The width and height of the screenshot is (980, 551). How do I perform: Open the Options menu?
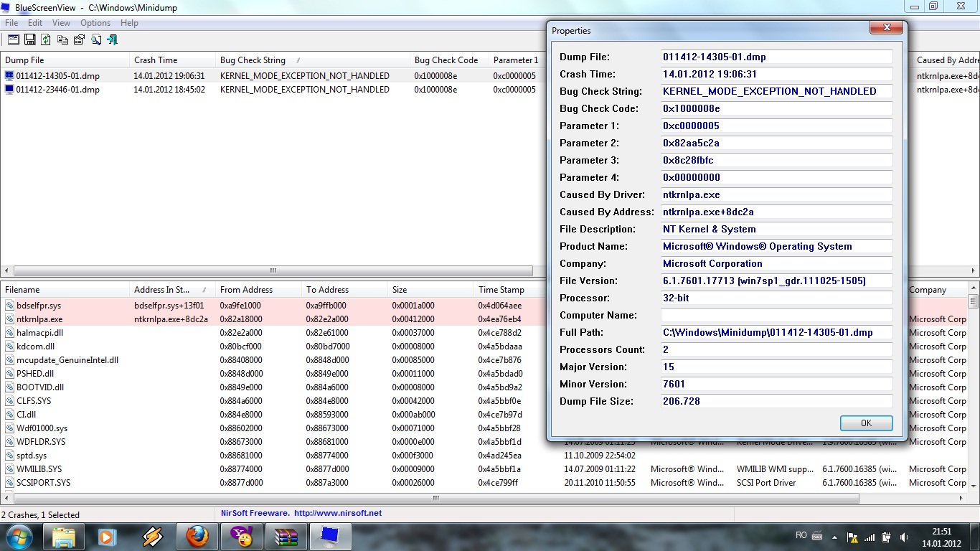[95, 23]
